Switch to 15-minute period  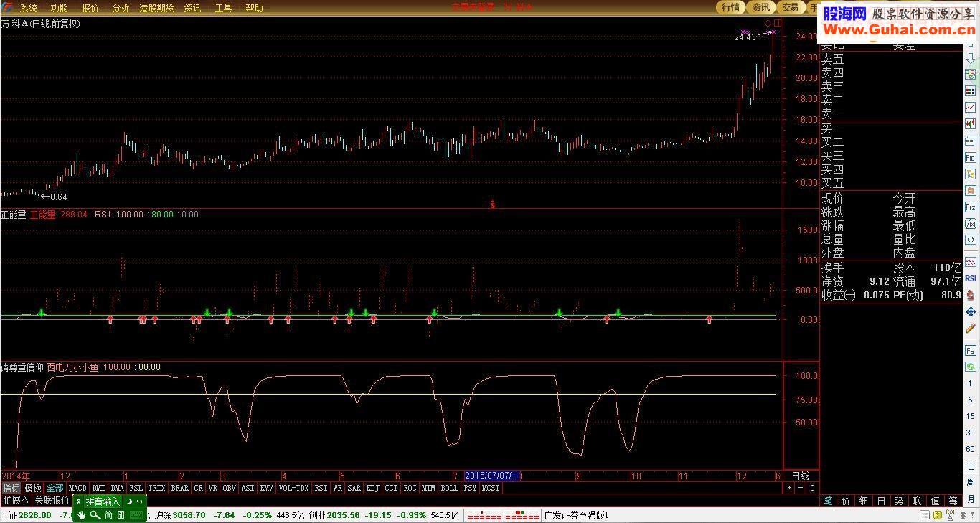click(970, 416)
